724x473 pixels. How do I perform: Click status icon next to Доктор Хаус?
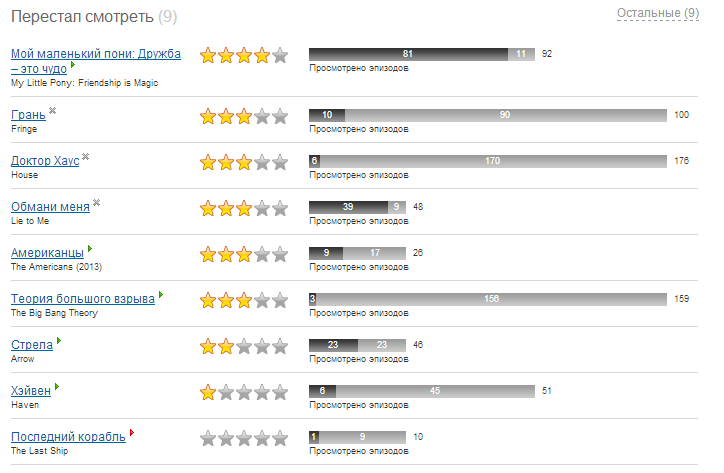click(86, 156)
